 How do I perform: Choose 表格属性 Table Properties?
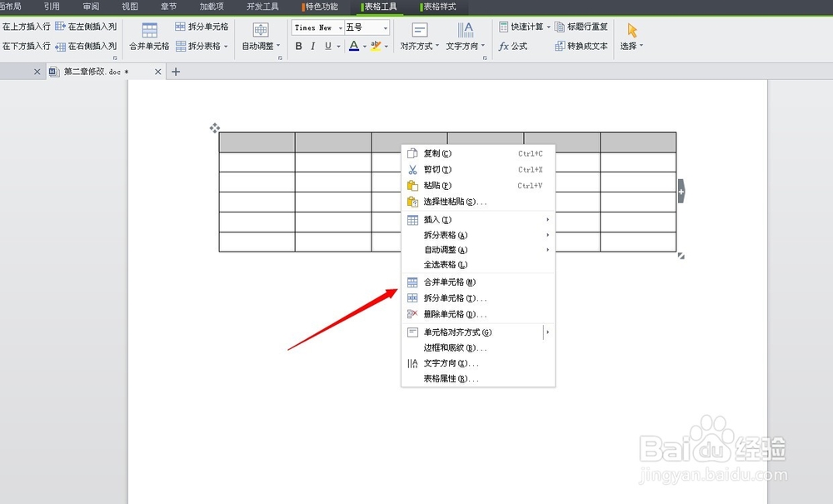tap(478, 379)
